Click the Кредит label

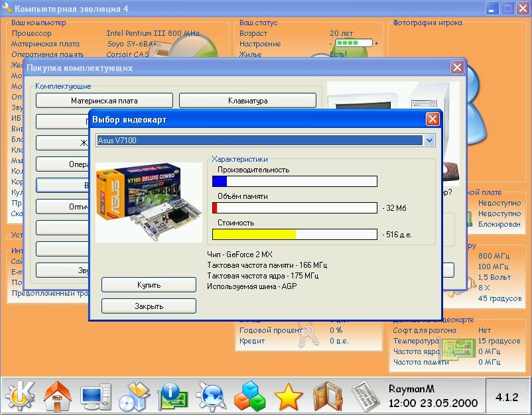pyautogui.click(x=252, y=341)
